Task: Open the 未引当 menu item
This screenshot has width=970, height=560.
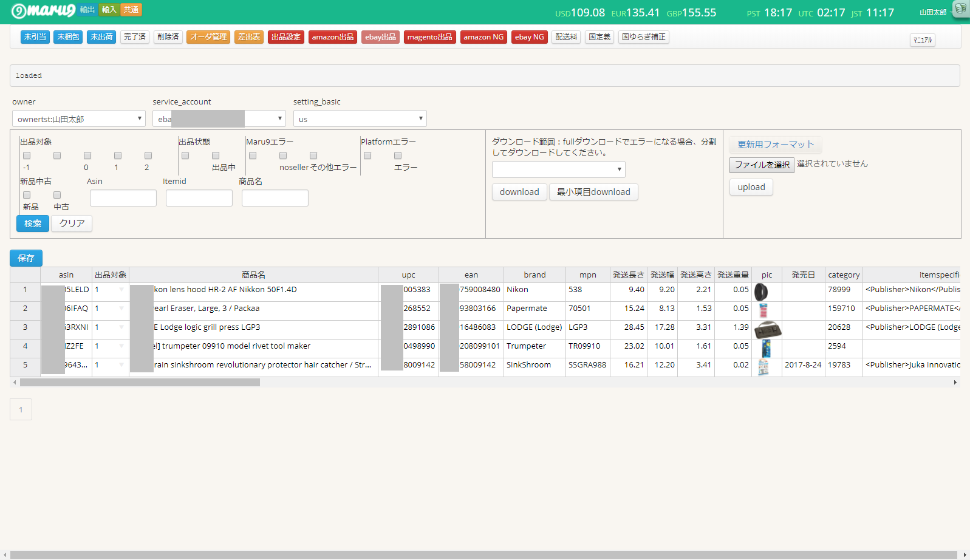Action: (x=35, y=37)
